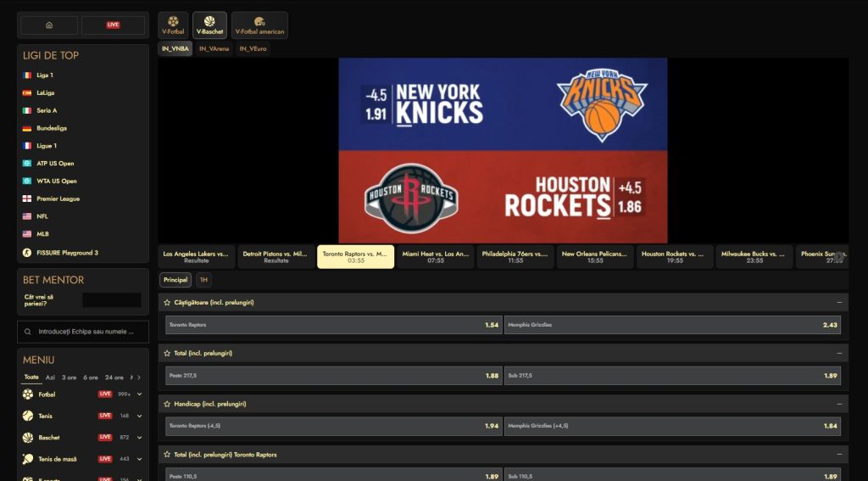Viewport: 868px width, 481px height.
Task: Open Fotbal LIVE badge
Action: click(105, 394)
